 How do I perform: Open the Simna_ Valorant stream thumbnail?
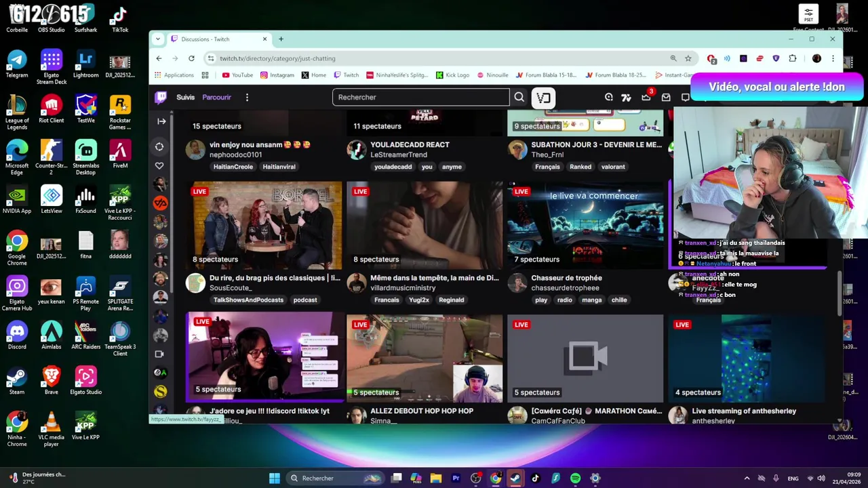pyautogui.click(x=425, y=359)
